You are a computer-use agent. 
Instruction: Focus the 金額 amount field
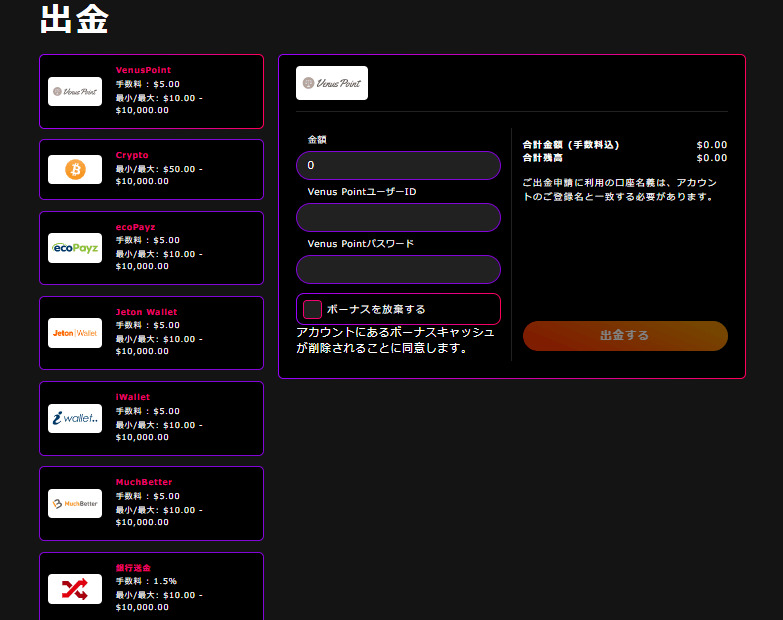398,165
